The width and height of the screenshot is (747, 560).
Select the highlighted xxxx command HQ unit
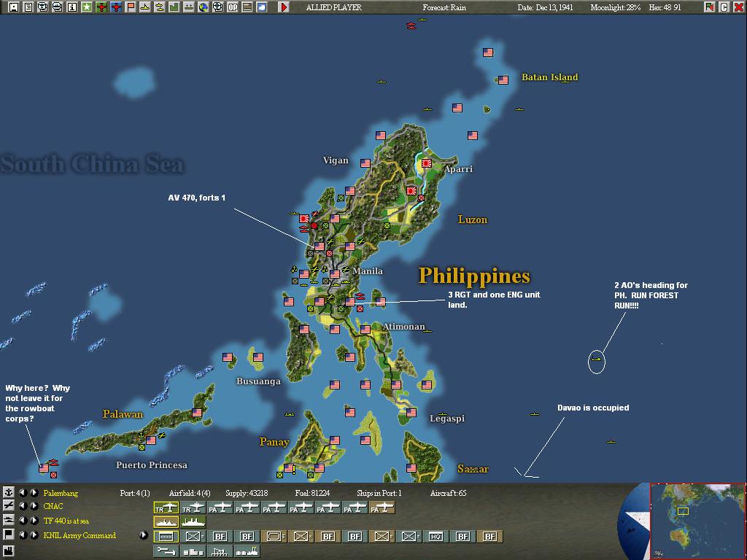pyautogui.click(x=166, y=536)
